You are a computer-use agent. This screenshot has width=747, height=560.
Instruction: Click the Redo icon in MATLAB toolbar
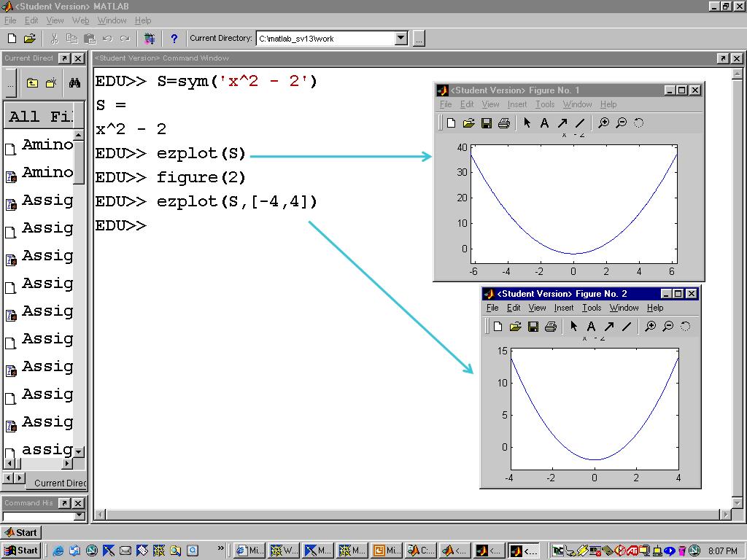point(125,39)
